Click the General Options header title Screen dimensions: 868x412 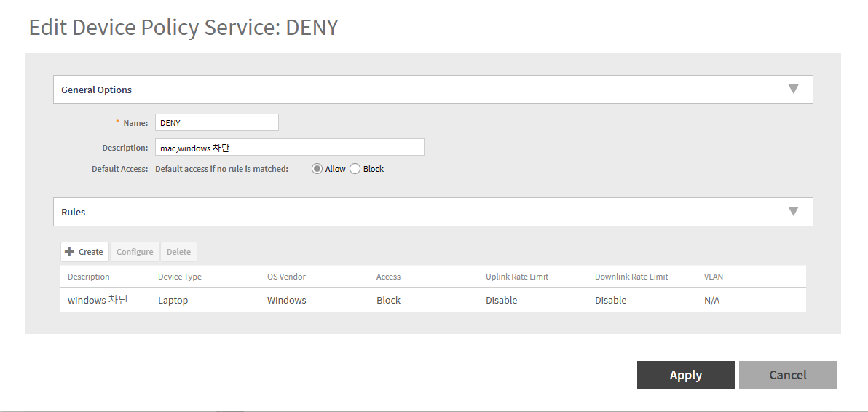coord(96,90)
